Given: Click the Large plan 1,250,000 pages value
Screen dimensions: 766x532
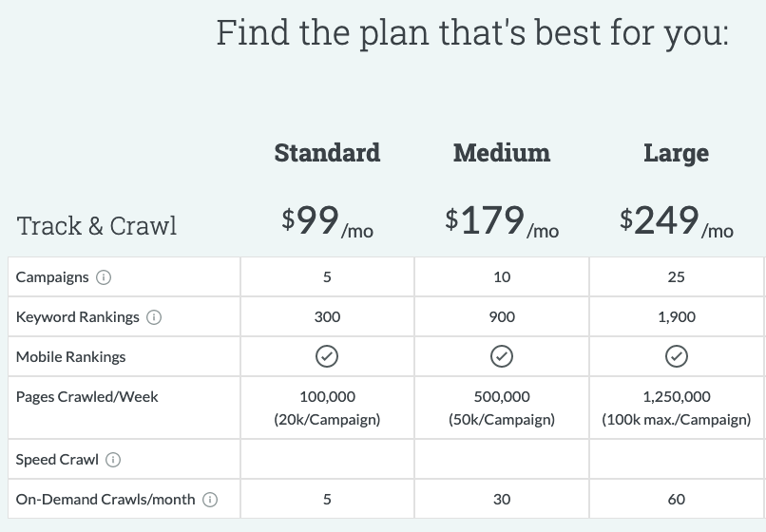Looking at the screenshot, I should click(677, 397).
